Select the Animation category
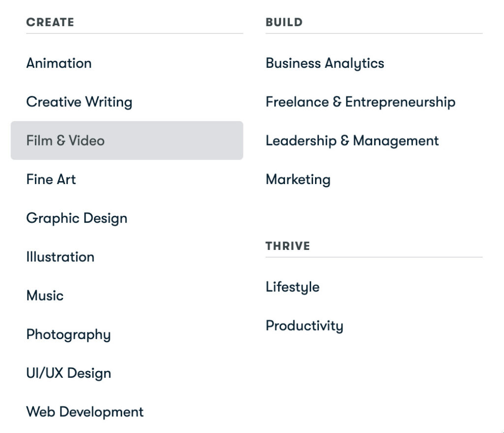504x433 pixels. 59,63
